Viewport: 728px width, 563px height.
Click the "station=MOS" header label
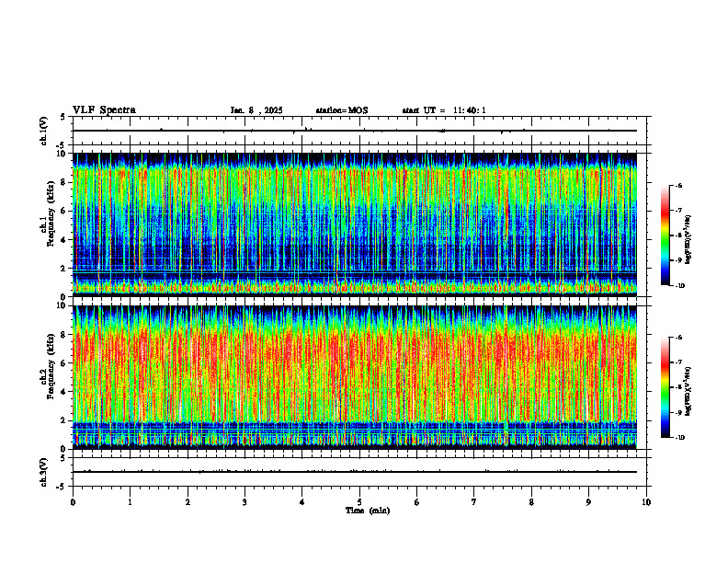tap(342, 110)
